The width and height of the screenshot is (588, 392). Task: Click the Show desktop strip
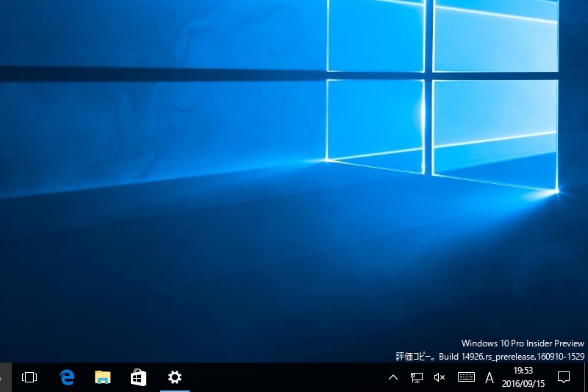point(585,377)
